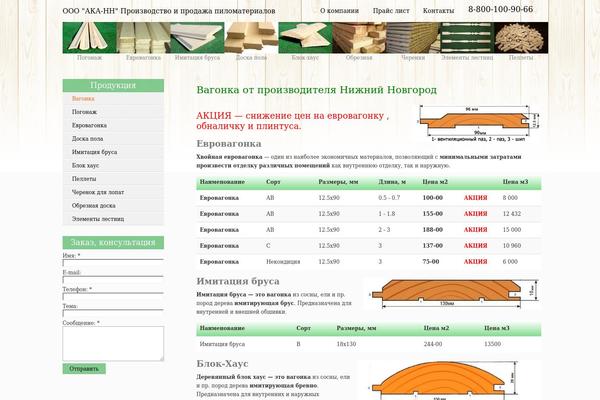Click the Блок-Хаус section heading
Viewport: 600px width, 400px height.
[222, 364]
